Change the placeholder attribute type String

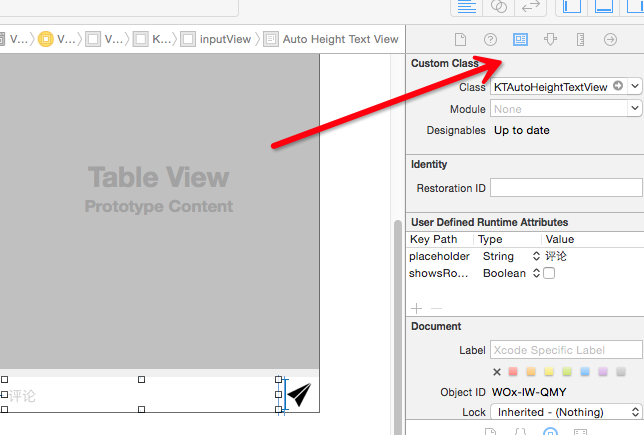pos(511,256)
